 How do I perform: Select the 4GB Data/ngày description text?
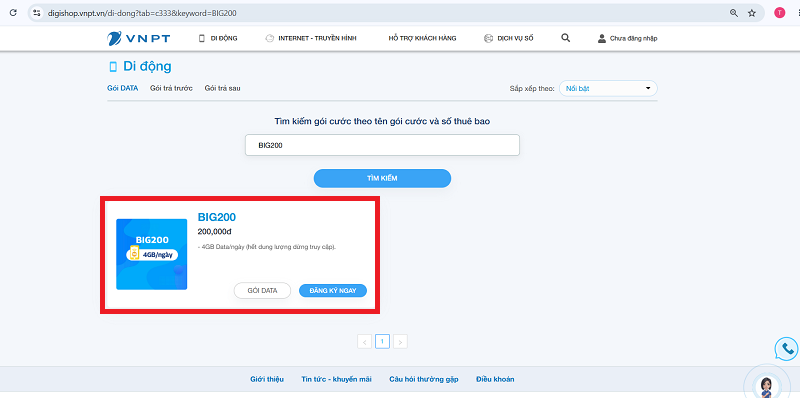click(x=267, y=247)
